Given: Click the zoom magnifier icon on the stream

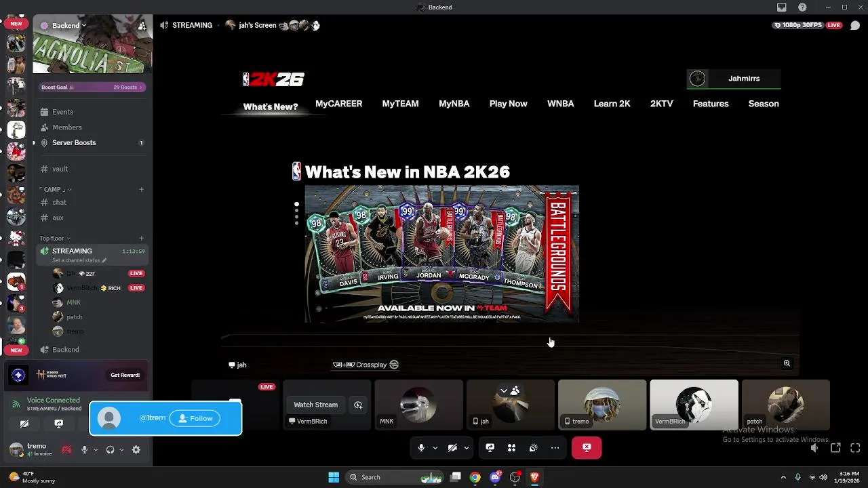Looking at the screenshot, I should [787, 363].
